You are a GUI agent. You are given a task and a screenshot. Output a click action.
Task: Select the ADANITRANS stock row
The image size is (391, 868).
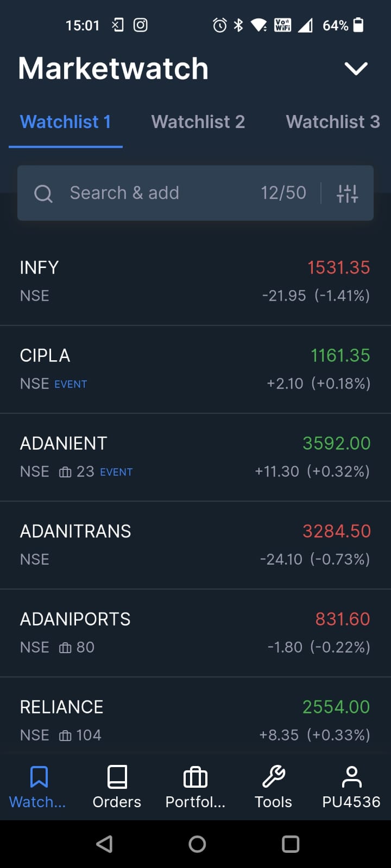195,545
